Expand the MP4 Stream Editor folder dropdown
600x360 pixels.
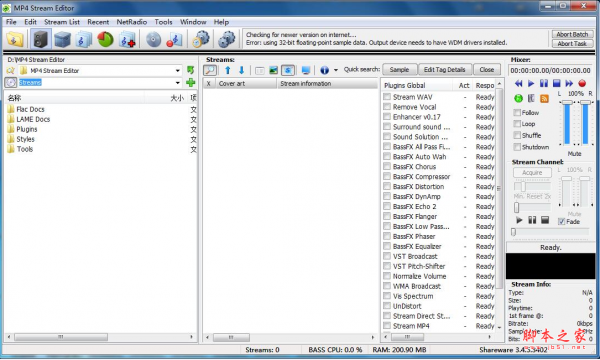click(x=178, y=71)
